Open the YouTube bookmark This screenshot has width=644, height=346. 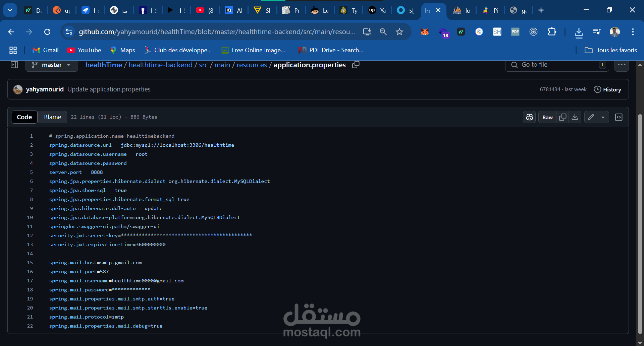84,50
